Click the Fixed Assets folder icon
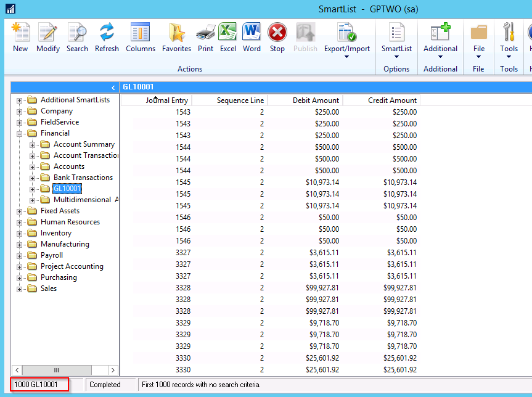532x397 pixels. pyautogui.click(x=32, y=211)
